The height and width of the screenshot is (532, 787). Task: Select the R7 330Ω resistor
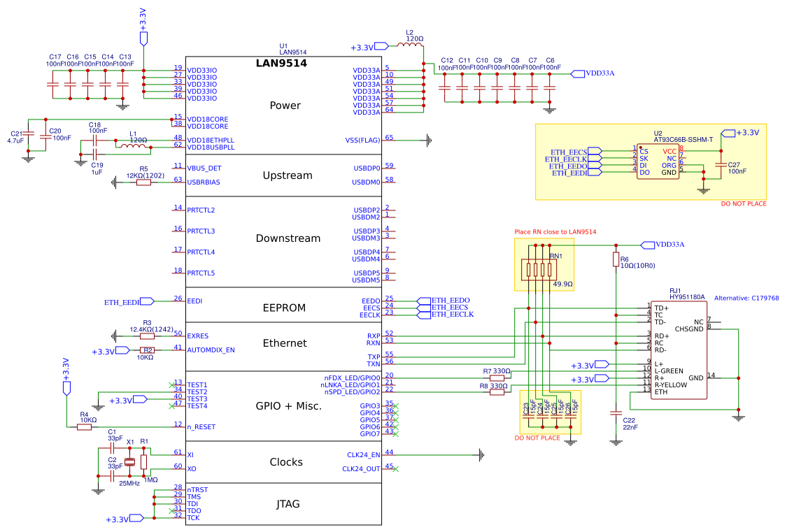tap(497, 378)
